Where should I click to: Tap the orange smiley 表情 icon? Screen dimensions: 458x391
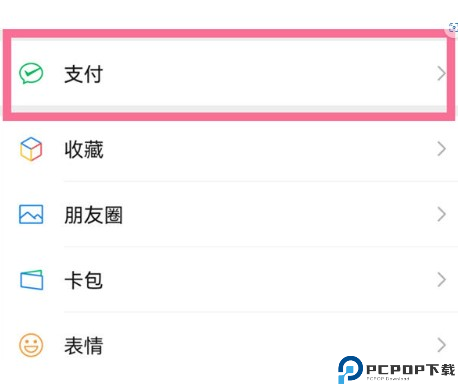point(31,345)
